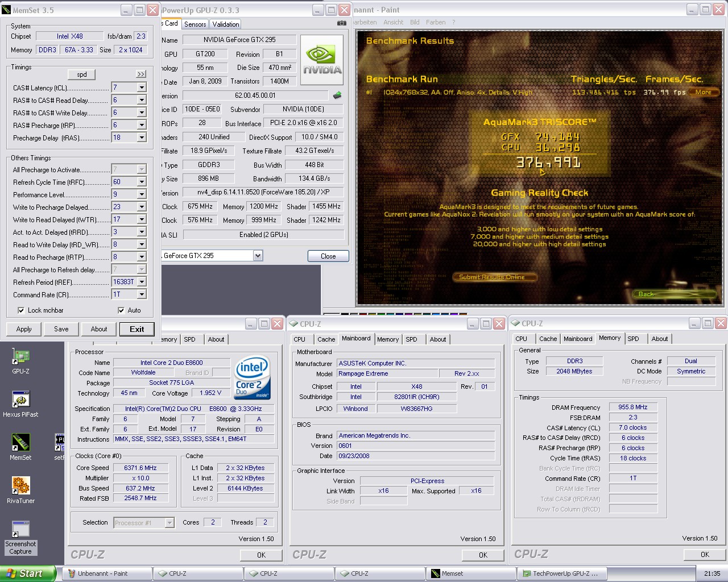The height and width of the screenshot is (582, 728).
Task: Open the SPD tab in Memory CPU-Z window
Action: tap(633, 339)
